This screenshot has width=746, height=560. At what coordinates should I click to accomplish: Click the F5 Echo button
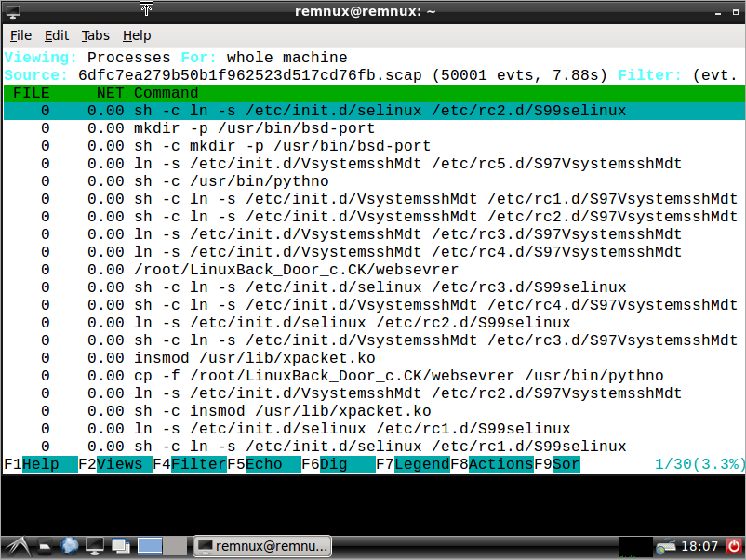coord(264,464)
